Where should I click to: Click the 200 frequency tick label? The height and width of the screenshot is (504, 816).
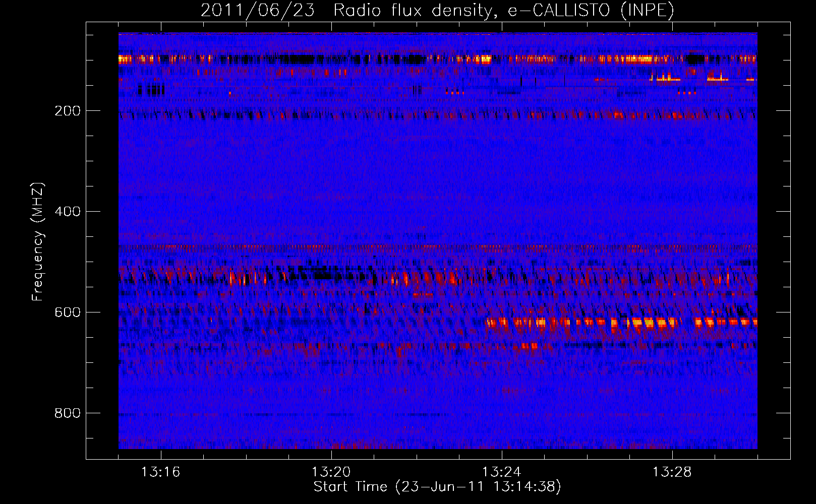click(x=68, y=111)
